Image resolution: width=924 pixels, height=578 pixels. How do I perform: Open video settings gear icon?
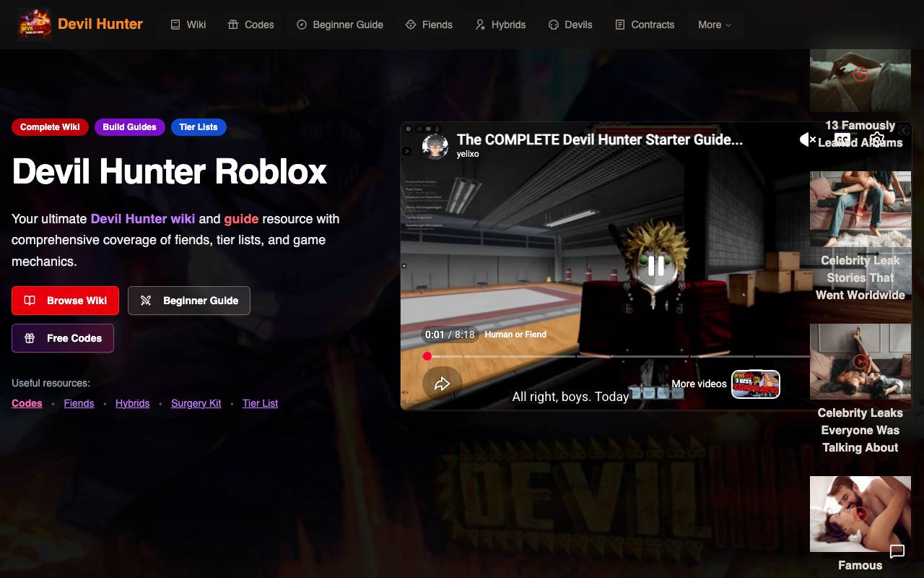tap(877, 139)
